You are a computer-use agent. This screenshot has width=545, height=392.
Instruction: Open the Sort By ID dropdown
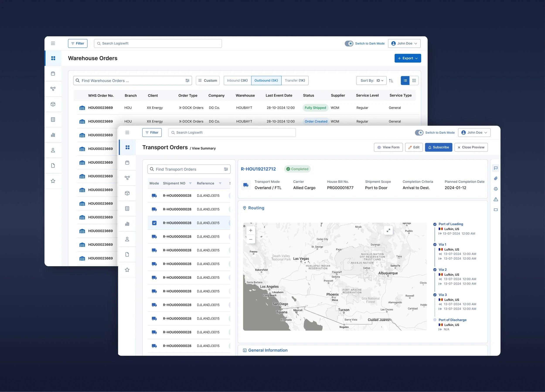pos(371,80)
